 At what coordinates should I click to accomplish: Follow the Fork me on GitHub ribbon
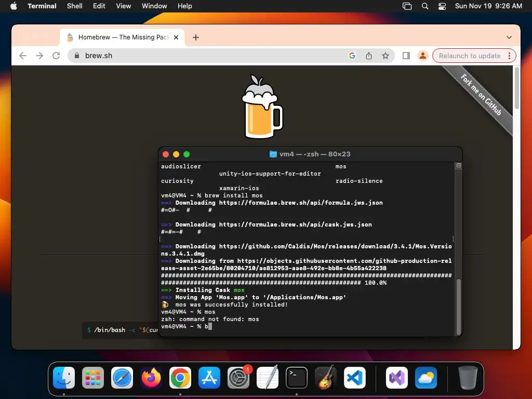point(481,95)
